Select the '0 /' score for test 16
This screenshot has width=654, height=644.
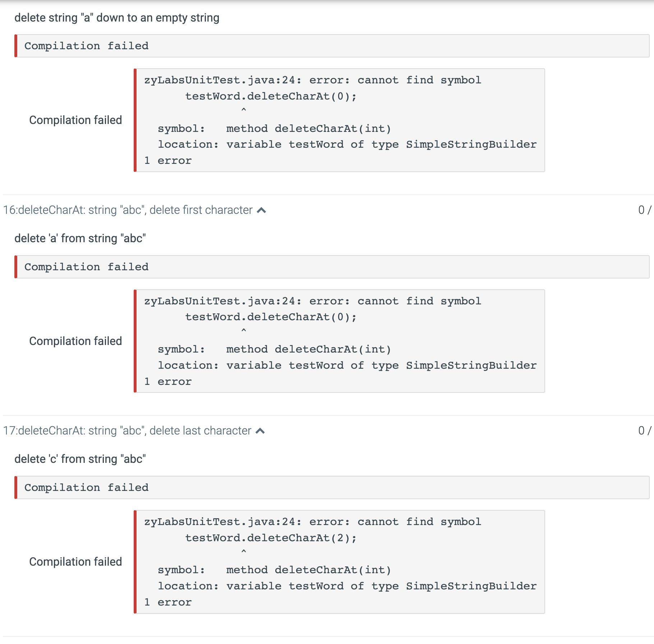645,210
